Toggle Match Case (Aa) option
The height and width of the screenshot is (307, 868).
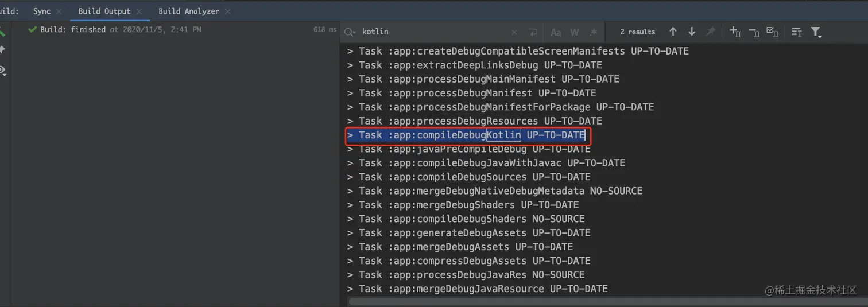coord(556,32)
